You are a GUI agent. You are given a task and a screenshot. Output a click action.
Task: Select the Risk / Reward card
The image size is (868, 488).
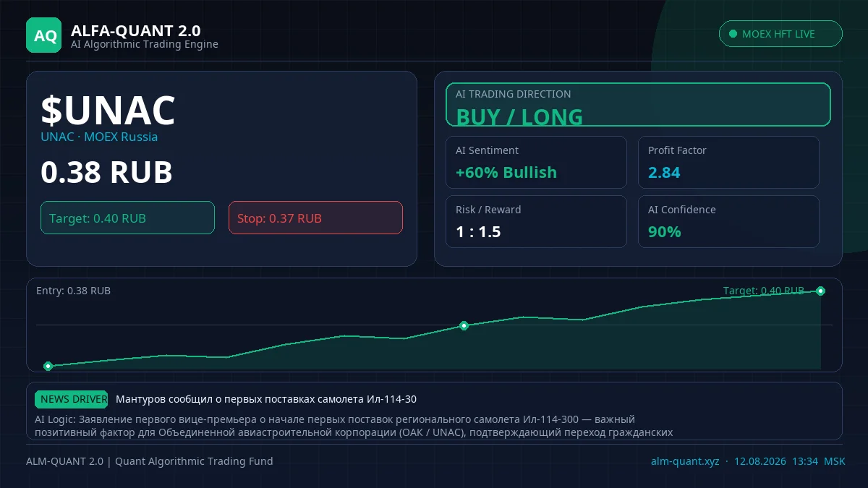click(x=536, y=221)
